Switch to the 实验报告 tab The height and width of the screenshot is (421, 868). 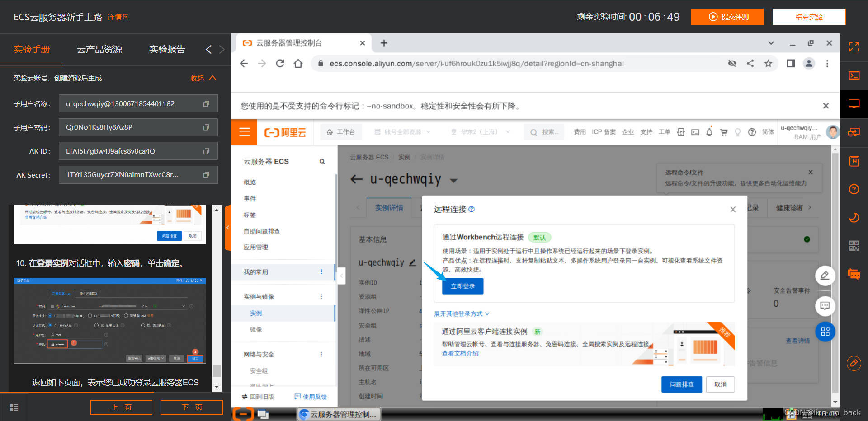[167, 49]
